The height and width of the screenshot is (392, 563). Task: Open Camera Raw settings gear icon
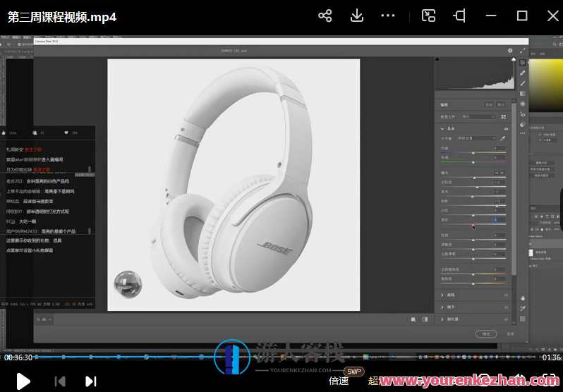510,51
